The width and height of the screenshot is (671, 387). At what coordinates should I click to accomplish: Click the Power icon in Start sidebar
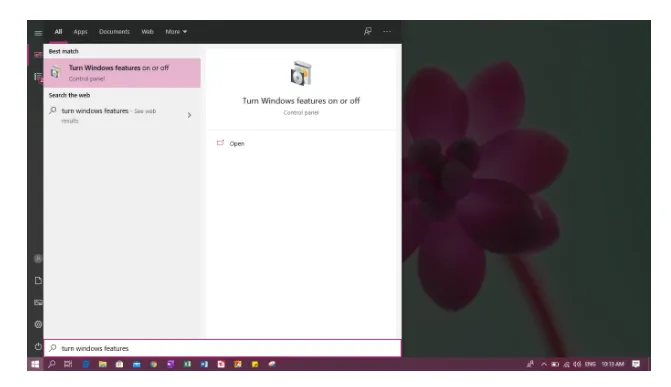point(38,346)
